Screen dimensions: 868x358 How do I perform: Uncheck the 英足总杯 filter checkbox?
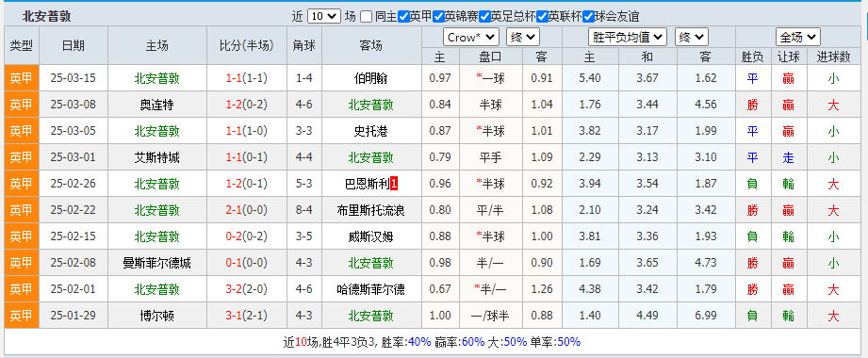point(485,17)
